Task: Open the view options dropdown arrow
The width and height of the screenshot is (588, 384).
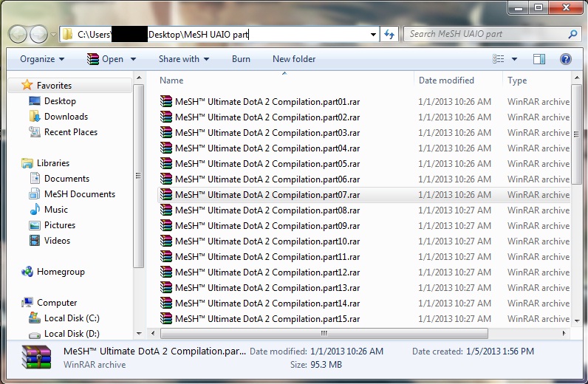Action: pos(514,59)
